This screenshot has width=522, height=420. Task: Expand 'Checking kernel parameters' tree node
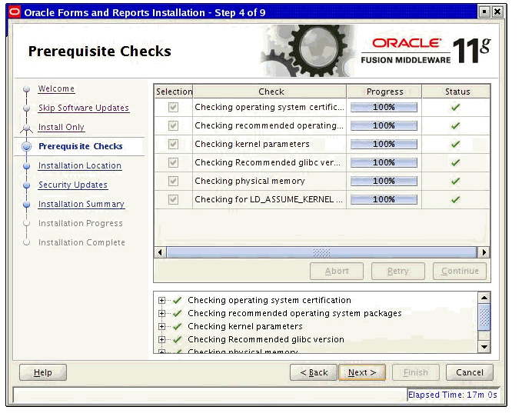(161, 326)
